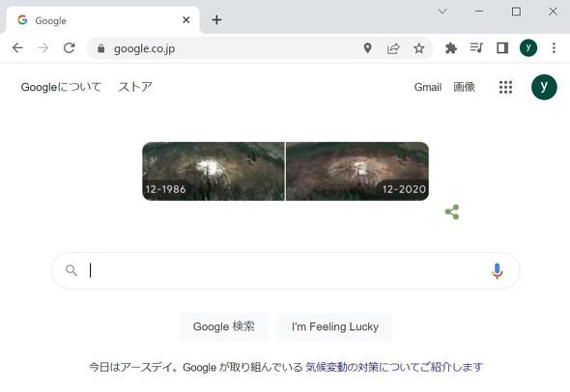Reload the Google page

coord(69,48)
